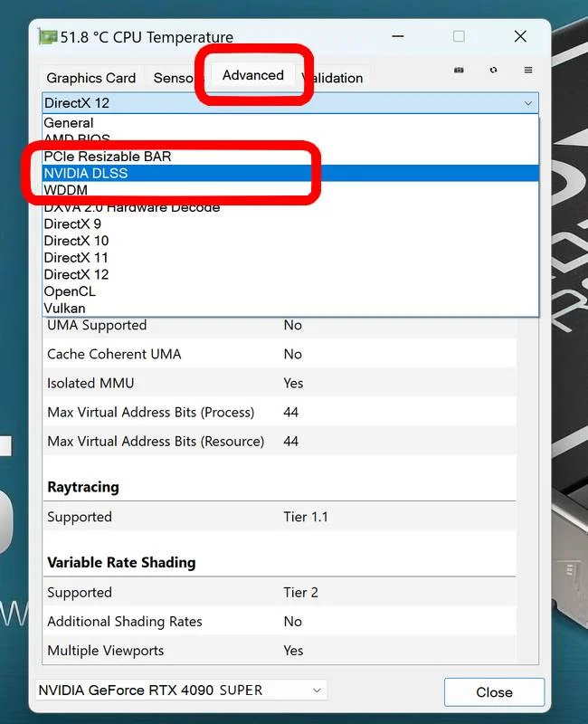Open the Graphics Card tab
The image size is (588, 724).
tap(91, 78)
